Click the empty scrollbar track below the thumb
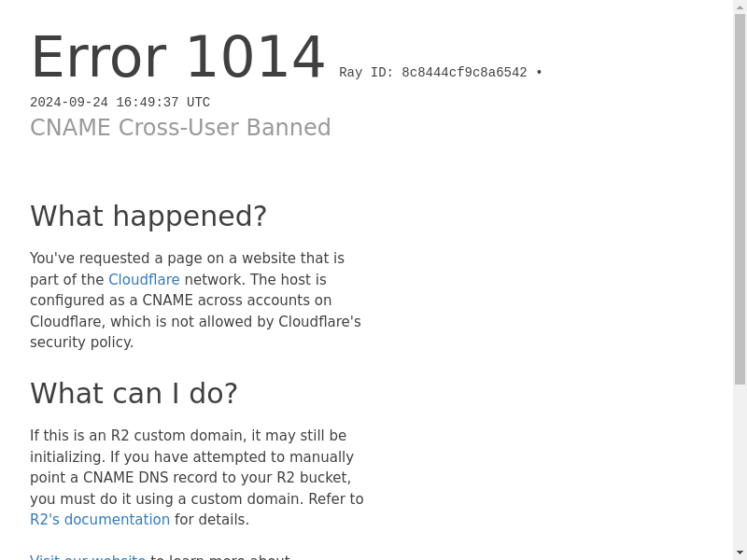Screen dimensions: 747x560 (x=740, y=467)
